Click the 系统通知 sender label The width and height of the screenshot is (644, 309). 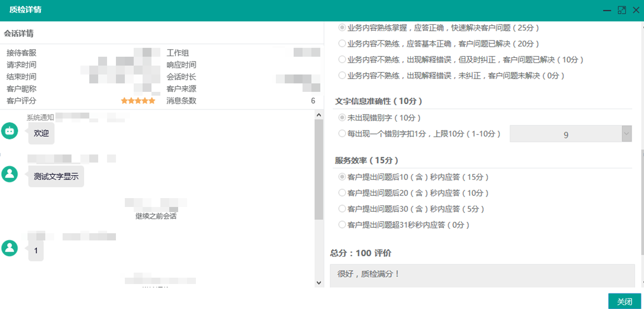40,117
